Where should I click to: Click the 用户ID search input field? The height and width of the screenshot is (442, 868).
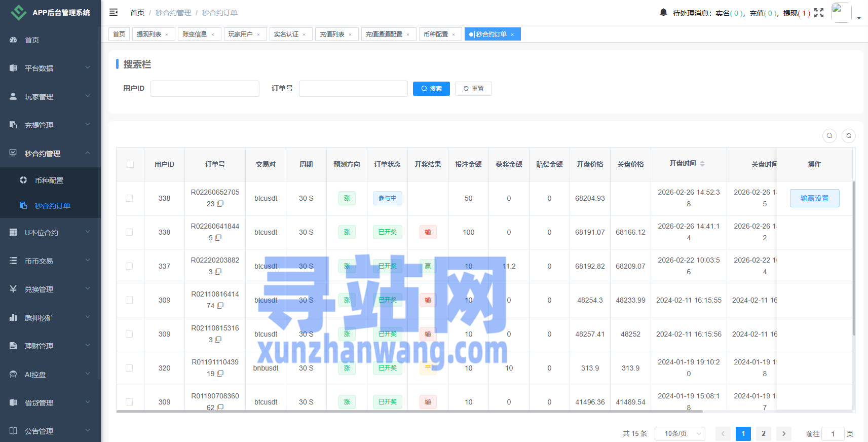coord(205,89)
